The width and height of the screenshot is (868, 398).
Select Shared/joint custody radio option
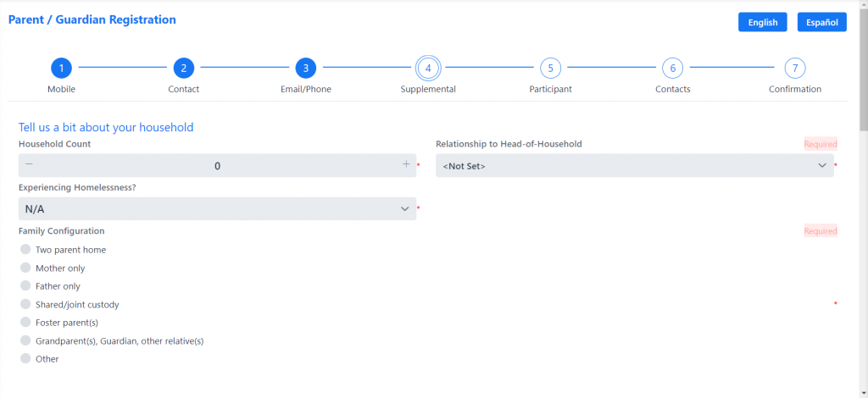tap(25, 304)
